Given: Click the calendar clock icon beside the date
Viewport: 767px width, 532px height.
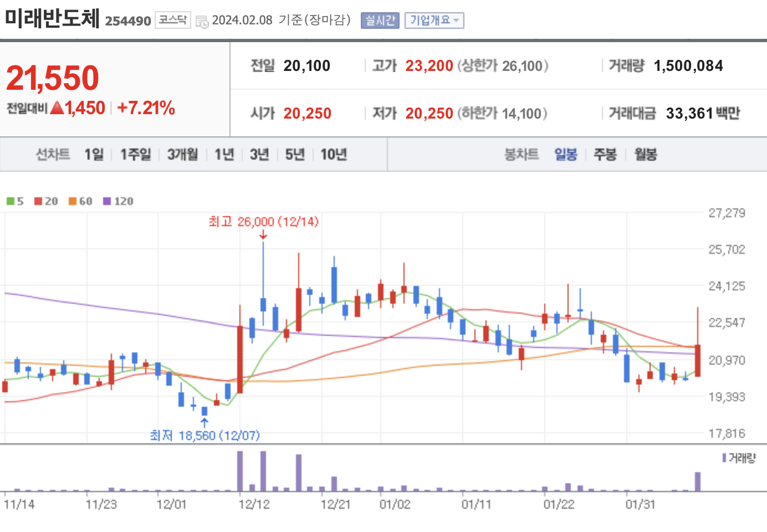Looking at the screenshot, I should coord(202,22).
